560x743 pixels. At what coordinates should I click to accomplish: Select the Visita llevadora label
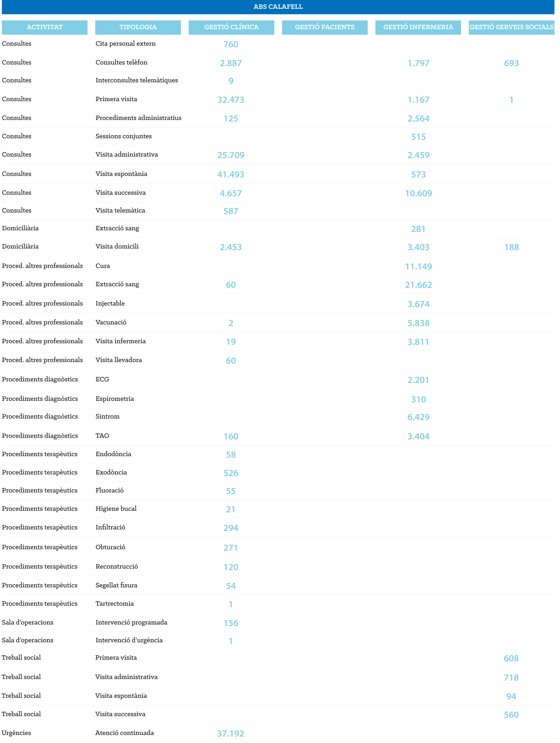click(x=119, y=360)
